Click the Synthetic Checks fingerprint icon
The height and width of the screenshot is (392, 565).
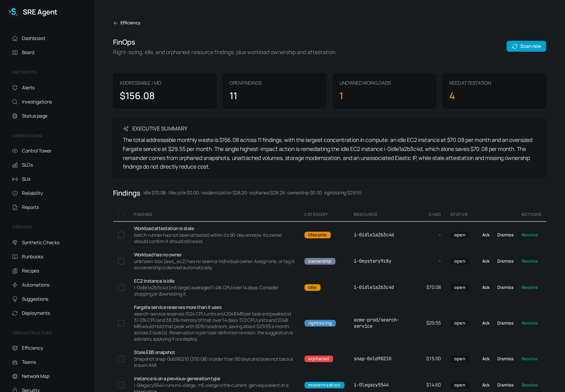point(15,242)
